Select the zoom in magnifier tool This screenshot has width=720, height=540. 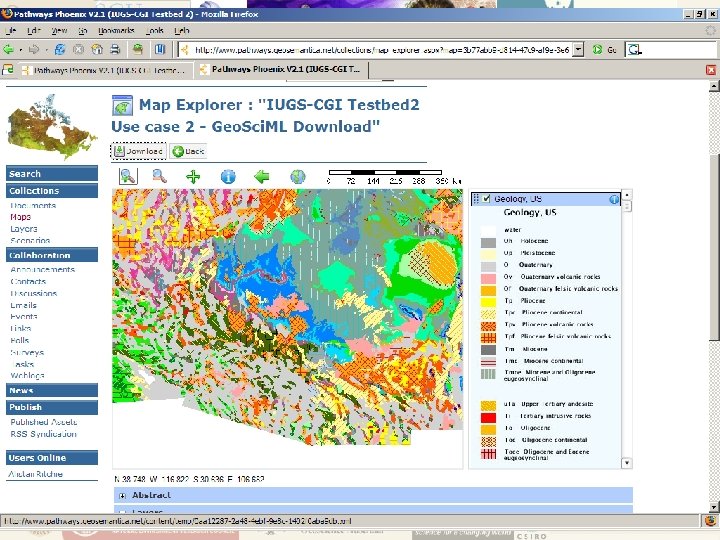(x=127, y=176)
